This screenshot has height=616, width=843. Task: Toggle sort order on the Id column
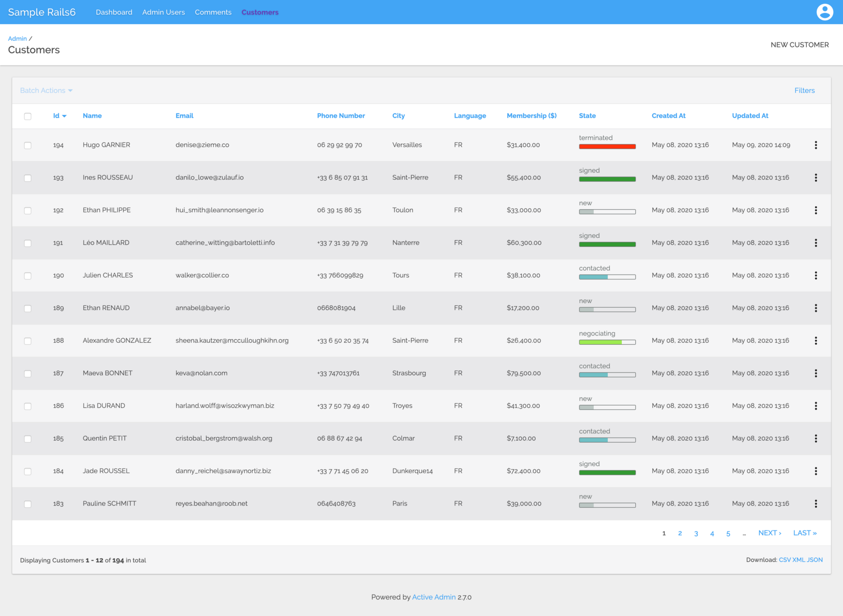tap(59, 116)
